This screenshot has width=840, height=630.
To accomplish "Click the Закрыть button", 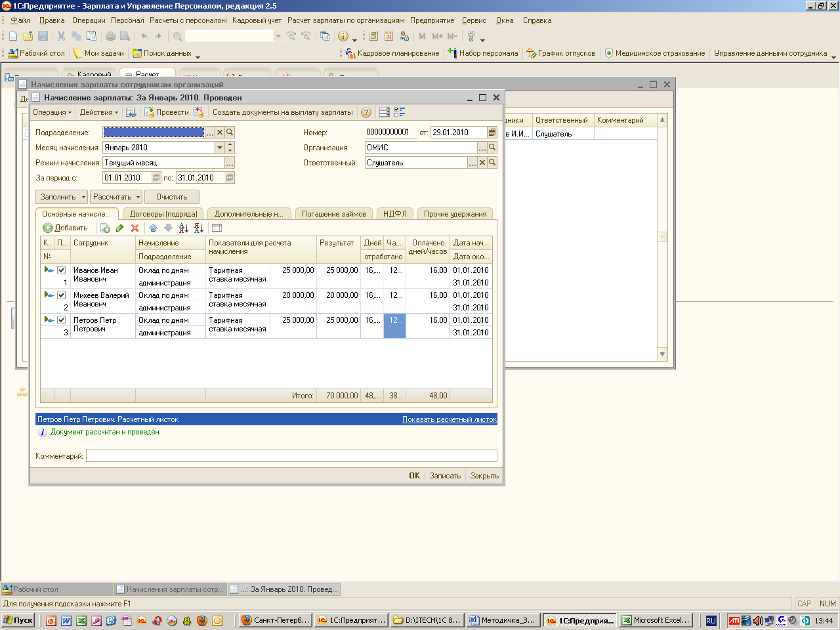I will click(484, 476).
